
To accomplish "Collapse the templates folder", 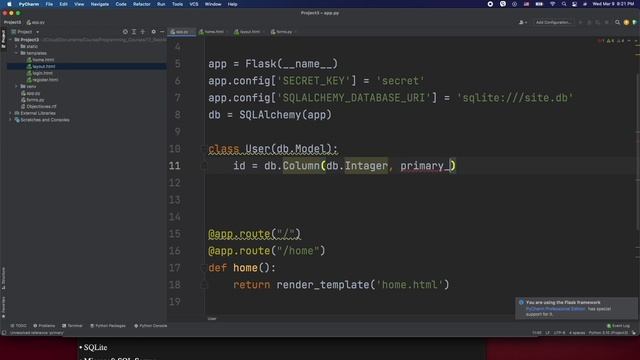I will pyautogui.click(x=16, y=53).
